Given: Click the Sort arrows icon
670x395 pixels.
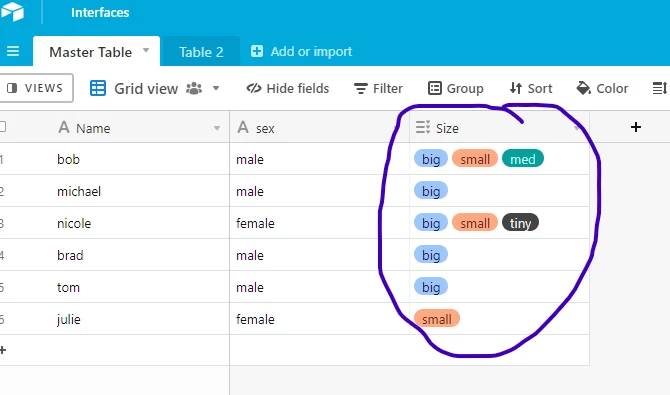Looking at the screenshot, I should pos(516,88).
